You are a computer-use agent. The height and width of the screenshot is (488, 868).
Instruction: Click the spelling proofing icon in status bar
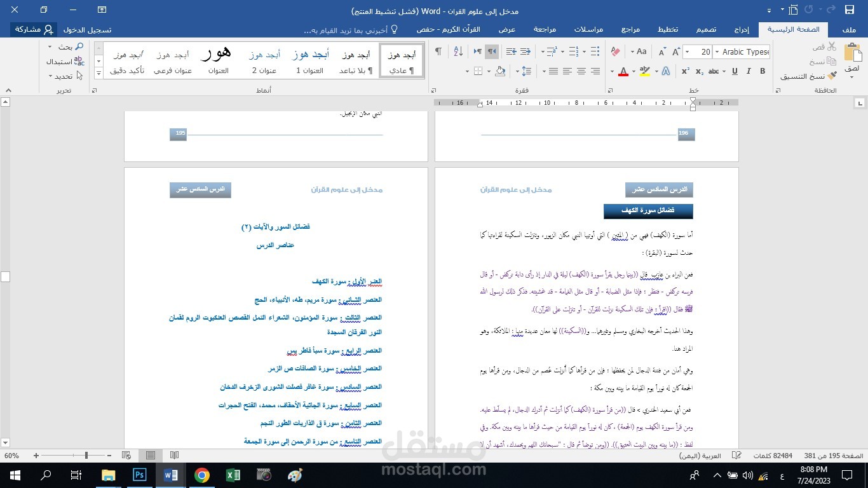point(737,456)
